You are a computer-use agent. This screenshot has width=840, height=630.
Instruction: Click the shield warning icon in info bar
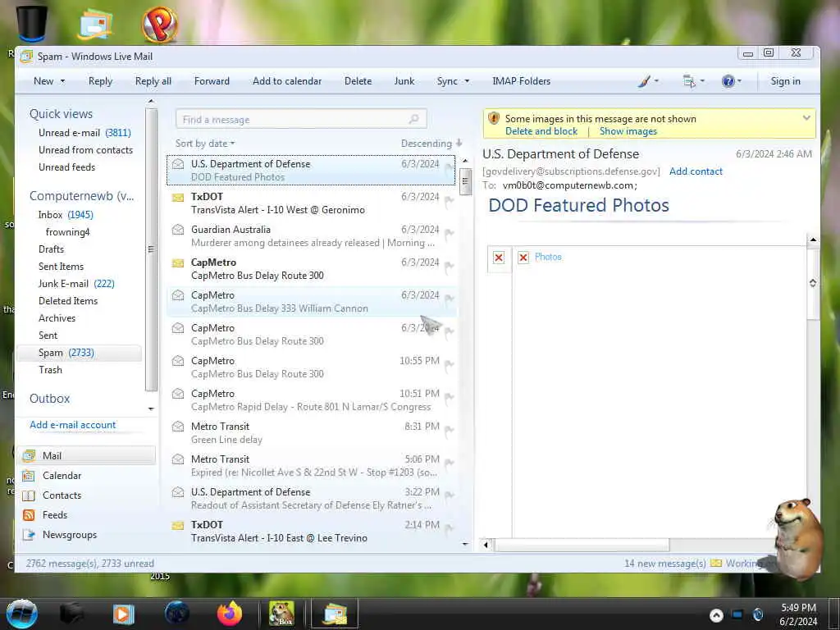(494, 118)
